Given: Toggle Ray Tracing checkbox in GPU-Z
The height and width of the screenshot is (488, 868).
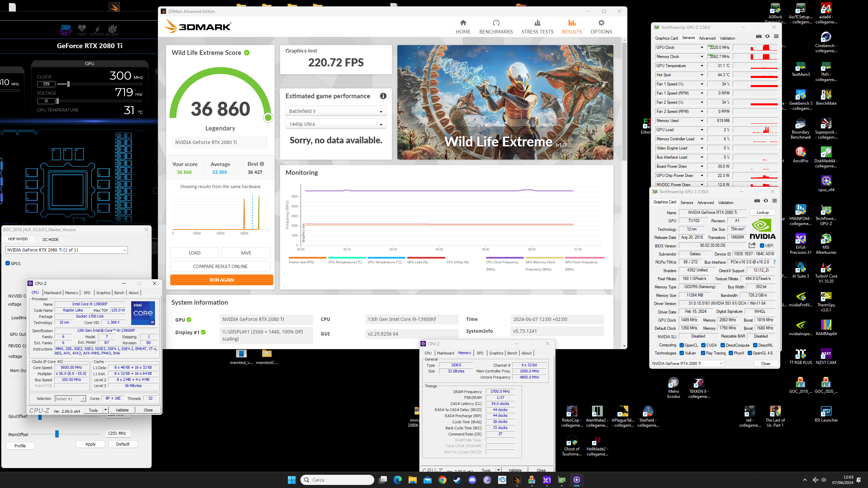Looking at the screenshot, I should tap(703, 353).
